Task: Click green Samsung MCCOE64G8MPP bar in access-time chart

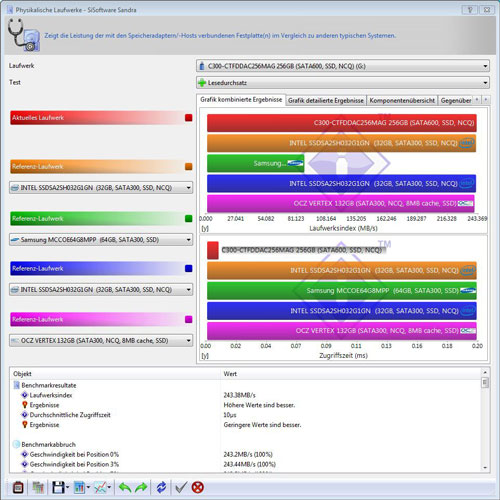Action: (x=342, y=291)
